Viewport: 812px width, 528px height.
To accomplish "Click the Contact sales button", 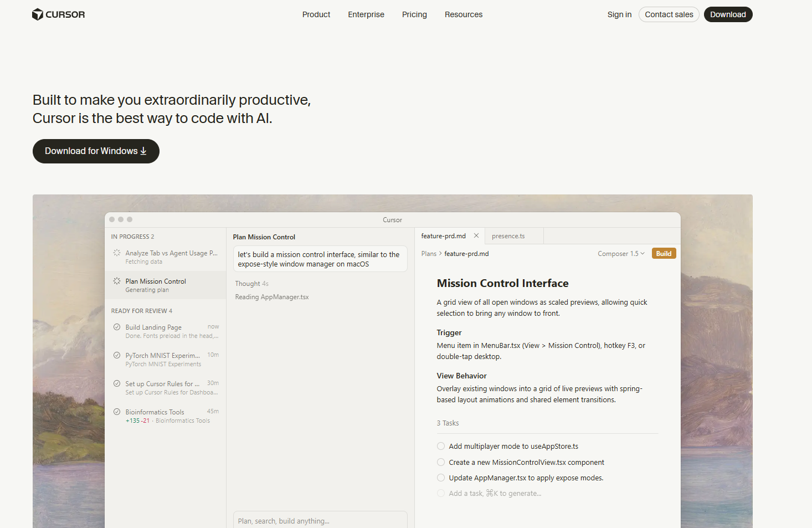I will tap(669, 14).
